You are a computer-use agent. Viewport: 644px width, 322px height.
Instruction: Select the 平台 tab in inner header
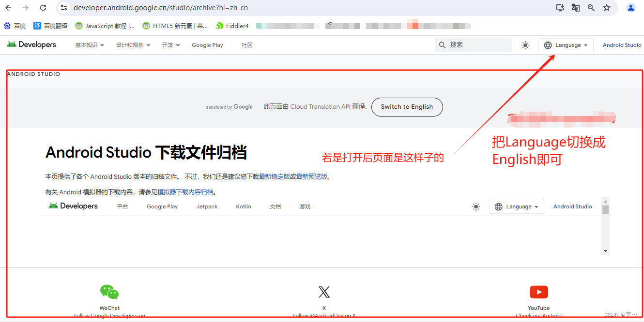point(123,206)
